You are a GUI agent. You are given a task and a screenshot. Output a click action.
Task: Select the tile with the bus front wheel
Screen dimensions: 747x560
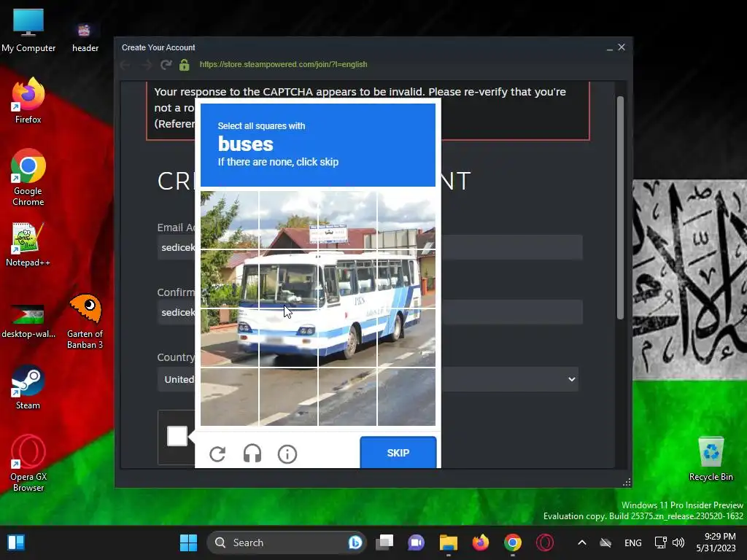[x=347, y=338]
